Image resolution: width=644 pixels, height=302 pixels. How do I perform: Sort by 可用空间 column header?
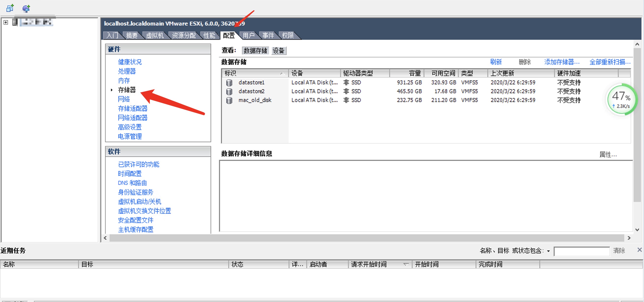(x=441, y=74)
